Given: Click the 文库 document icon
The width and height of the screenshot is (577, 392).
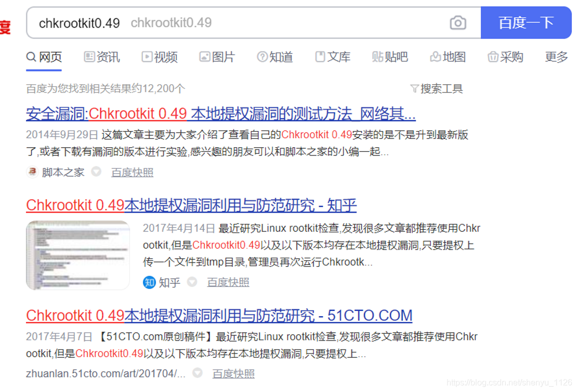Looking at the screenshot, I should (320, 57).
